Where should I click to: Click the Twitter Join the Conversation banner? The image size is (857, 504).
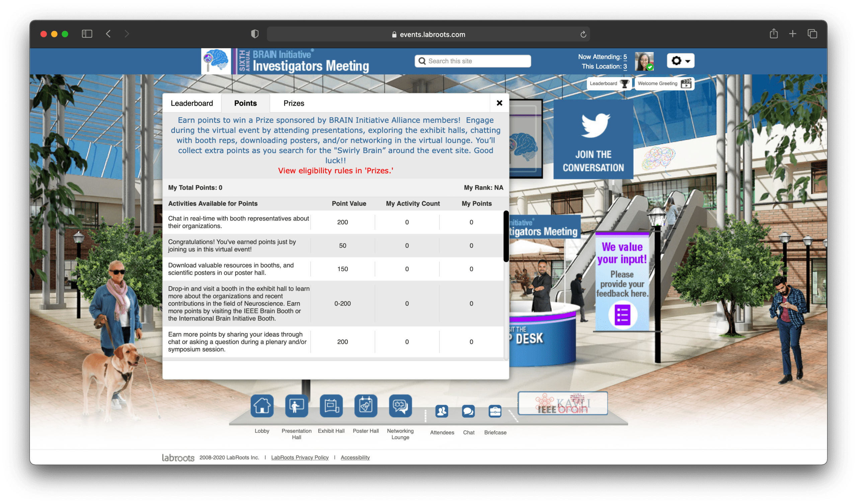593,139
